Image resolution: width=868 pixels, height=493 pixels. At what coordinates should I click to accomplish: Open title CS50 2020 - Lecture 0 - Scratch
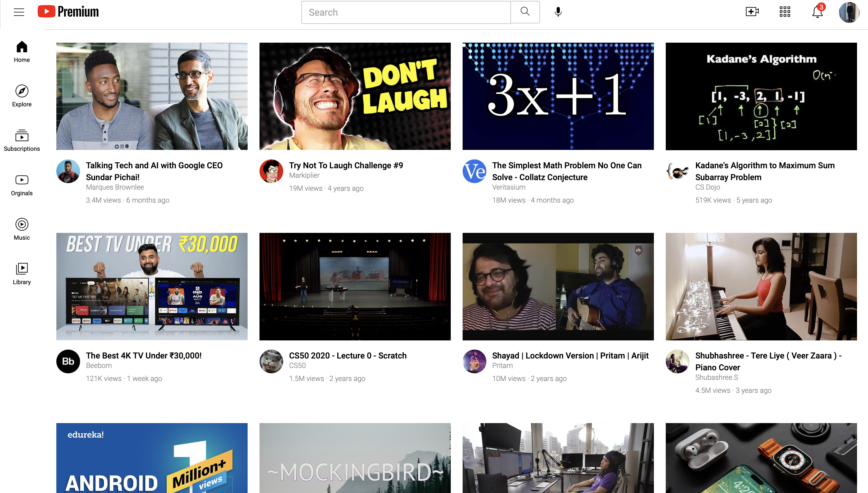(348, 356)
